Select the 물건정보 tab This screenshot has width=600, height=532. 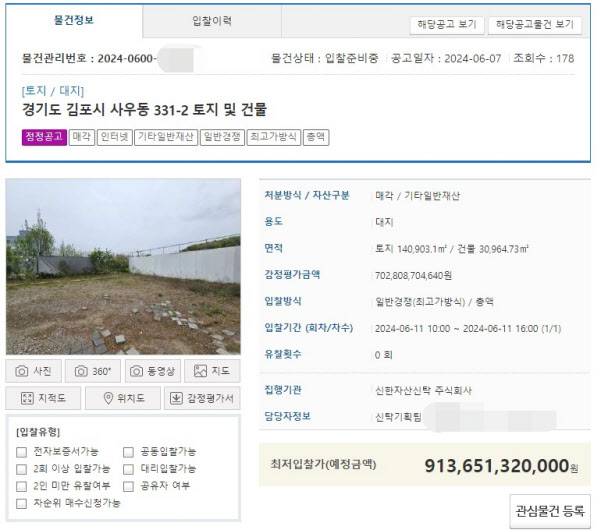click(74, 20)
